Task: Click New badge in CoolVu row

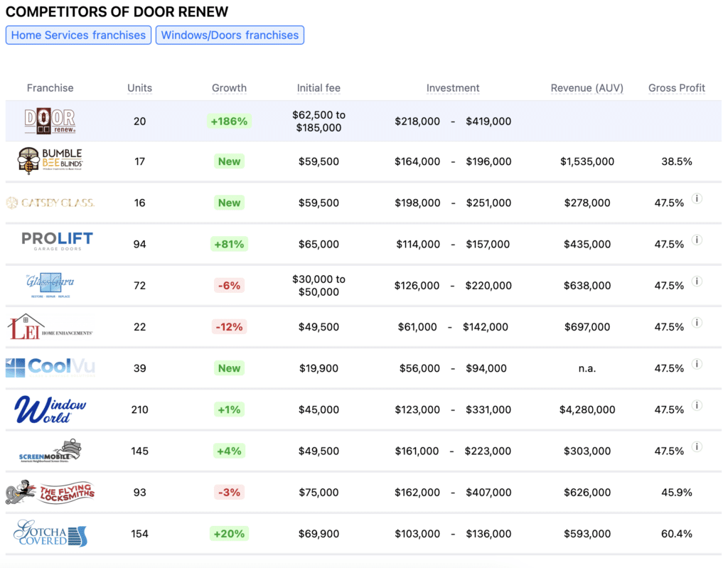Action: tap(230, 368)
